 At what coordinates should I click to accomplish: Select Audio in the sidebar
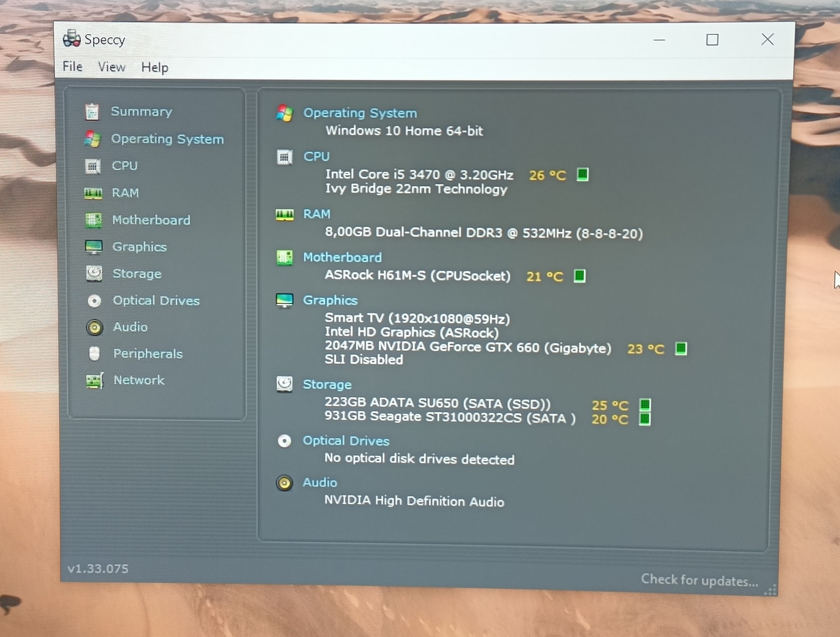130,327
